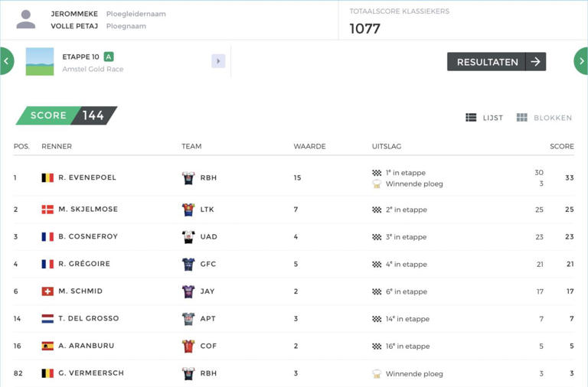588x387 pixels.
Task: Switch to Lijst view
Action: 484,118
